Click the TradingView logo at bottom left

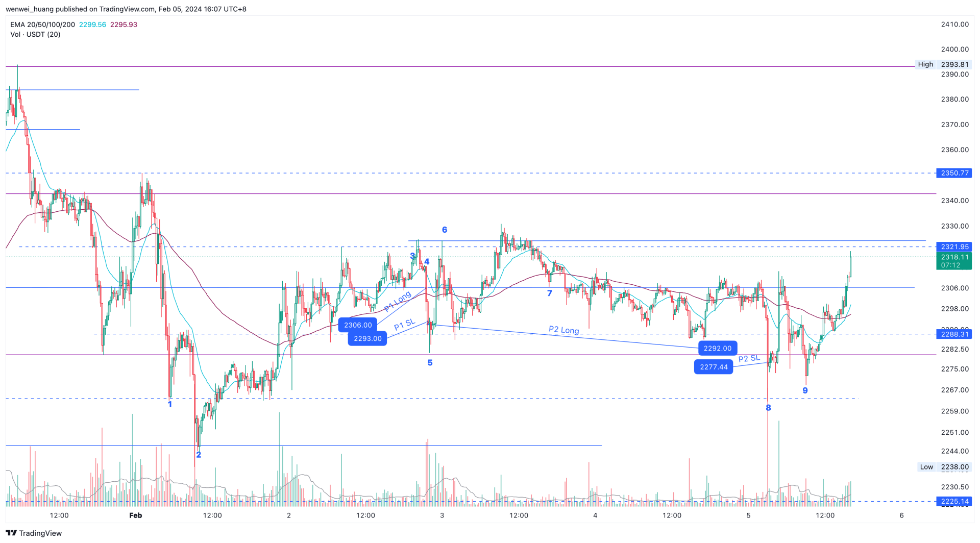pos(34,533)
